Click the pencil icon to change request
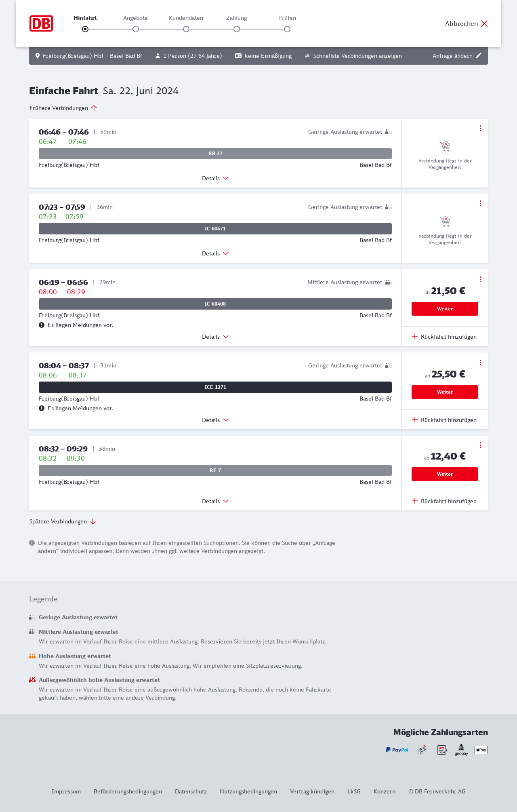Image resolution: width=517 pixels, height=812 pixels. click(x=479, y=56)
